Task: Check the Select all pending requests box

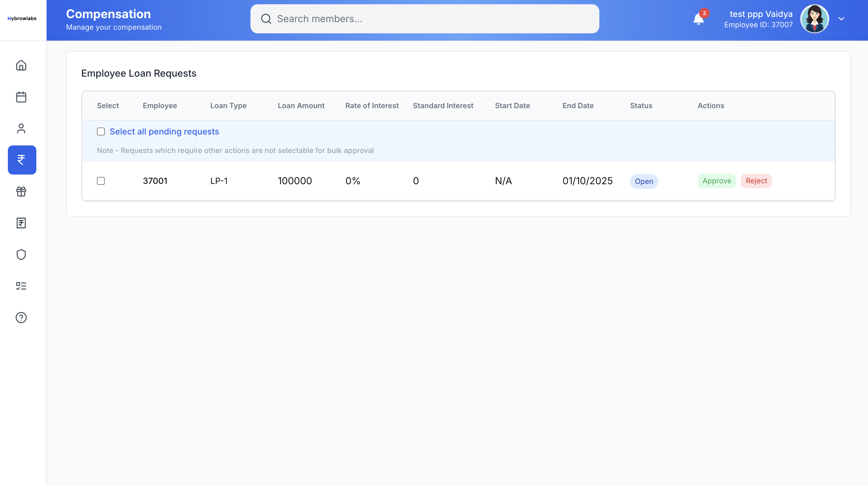Action: pyautogui.click(x=101, y=131)
